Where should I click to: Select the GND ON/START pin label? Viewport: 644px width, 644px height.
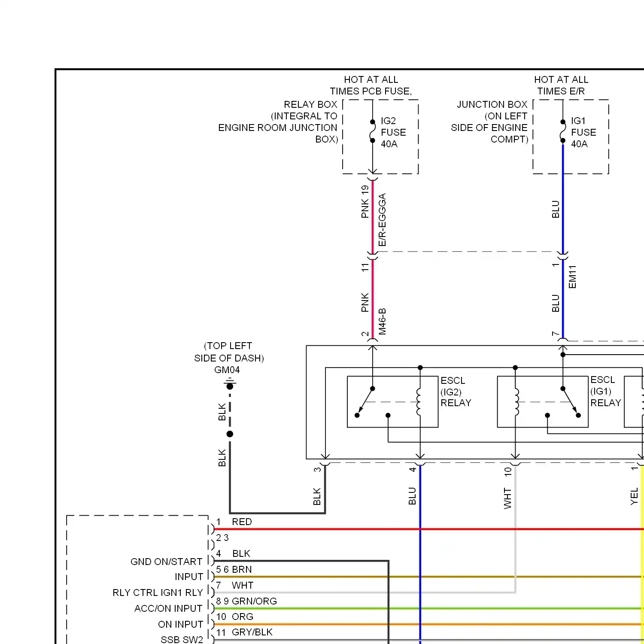click(x=166, y=562)
